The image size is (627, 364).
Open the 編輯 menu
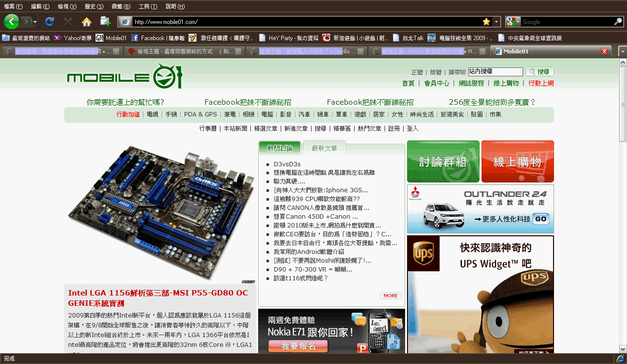pos(40,6)
